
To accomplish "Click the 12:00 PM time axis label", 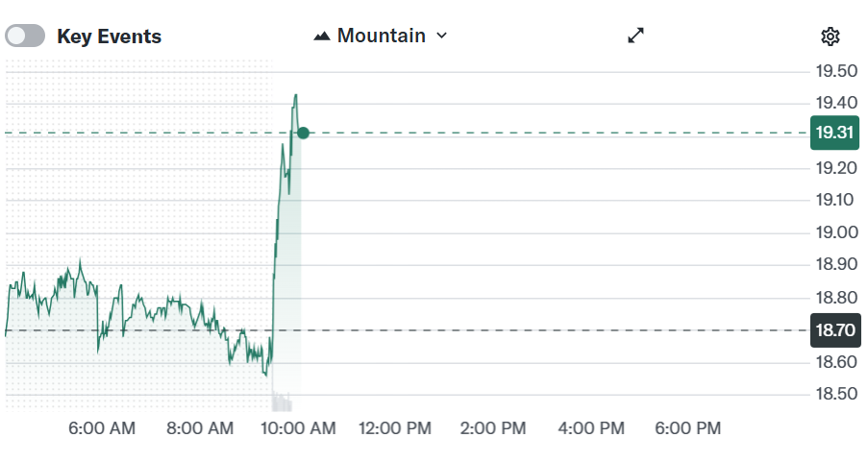I will (x=396, y=428).
